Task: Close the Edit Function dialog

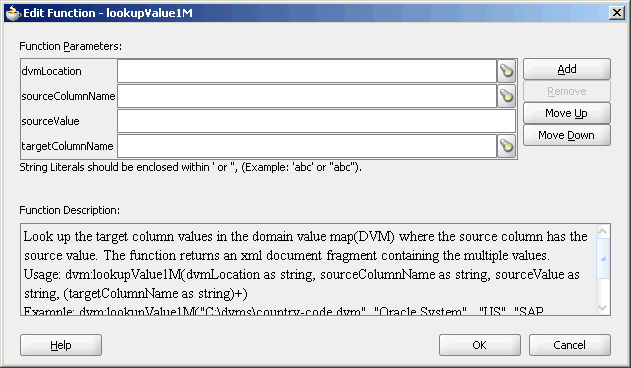Action: (617, 13)
